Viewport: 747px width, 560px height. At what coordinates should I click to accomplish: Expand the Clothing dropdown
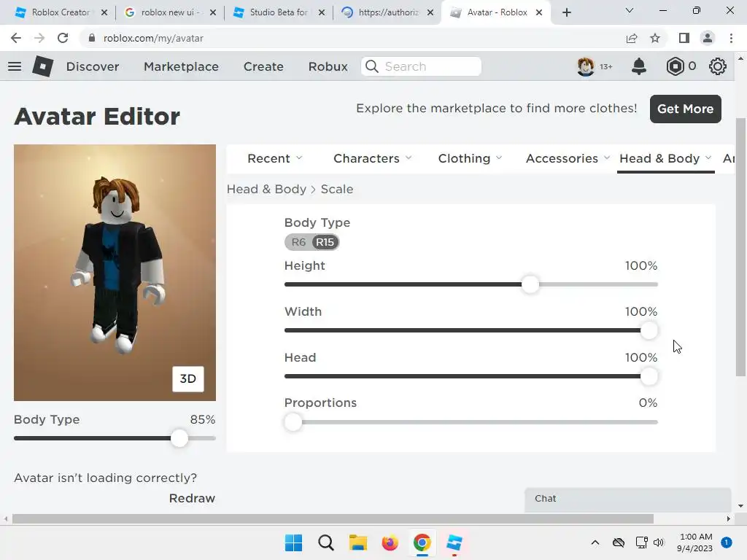click(x=470, y=158)
